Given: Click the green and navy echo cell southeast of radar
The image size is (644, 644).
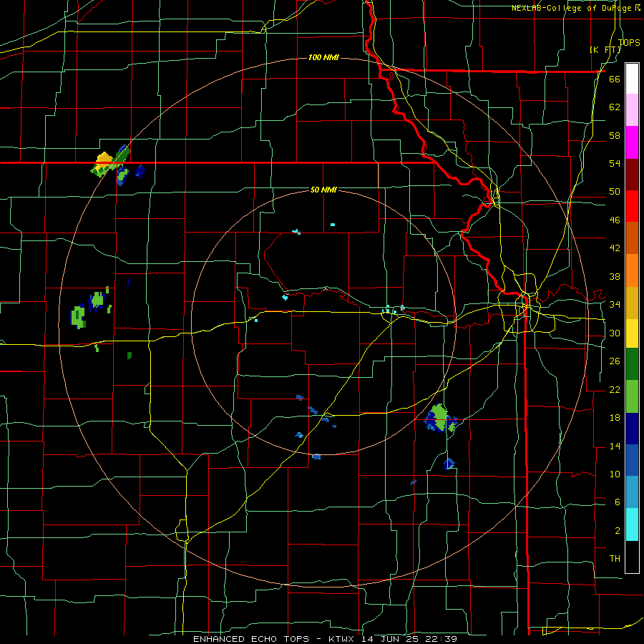Looking at the screenshot, I should (440, 418).
